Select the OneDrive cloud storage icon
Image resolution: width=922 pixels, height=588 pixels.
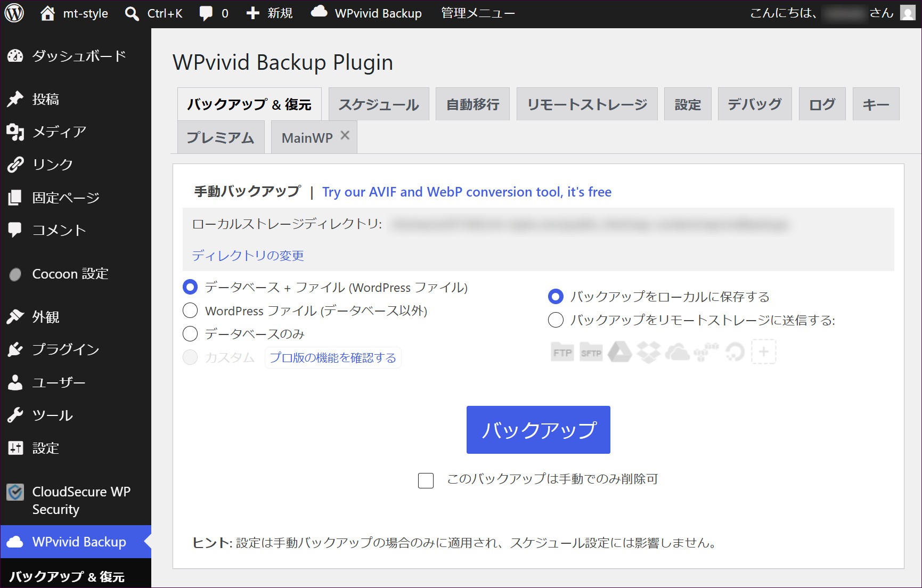tap(678, 352)
